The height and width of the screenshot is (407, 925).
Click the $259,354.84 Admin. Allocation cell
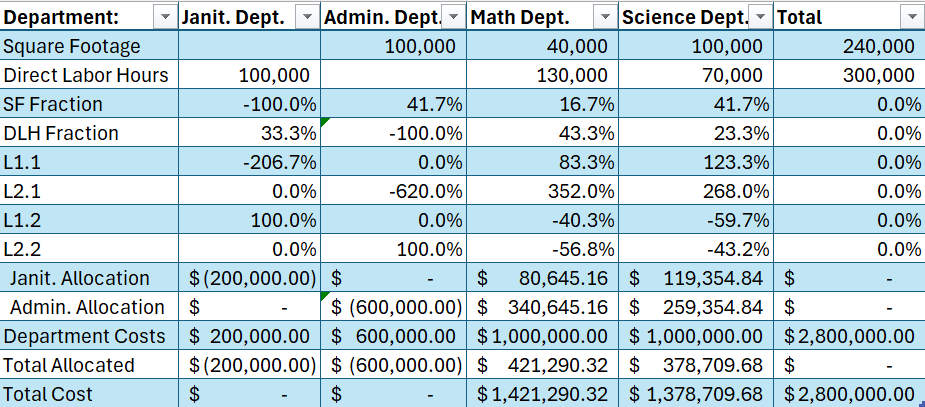(696, 307)
